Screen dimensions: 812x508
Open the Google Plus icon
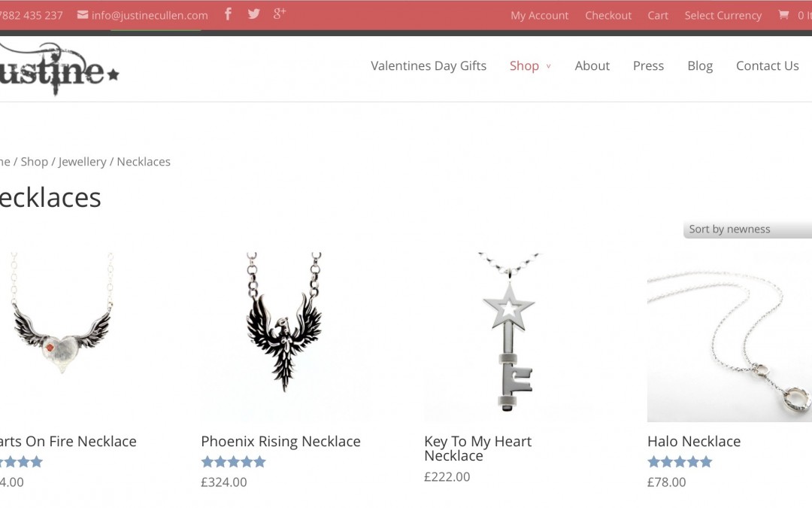point(280,13)
